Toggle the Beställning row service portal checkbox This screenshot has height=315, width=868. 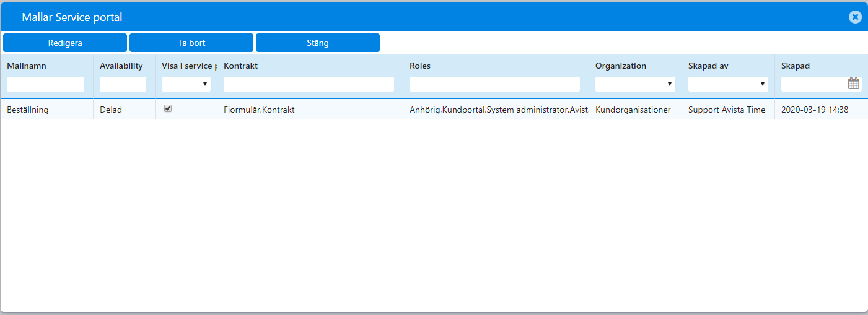pos(168,108)
